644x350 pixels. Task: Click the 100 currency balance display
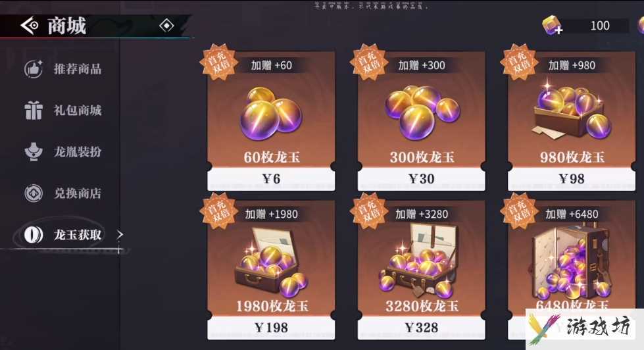[600, 26]
